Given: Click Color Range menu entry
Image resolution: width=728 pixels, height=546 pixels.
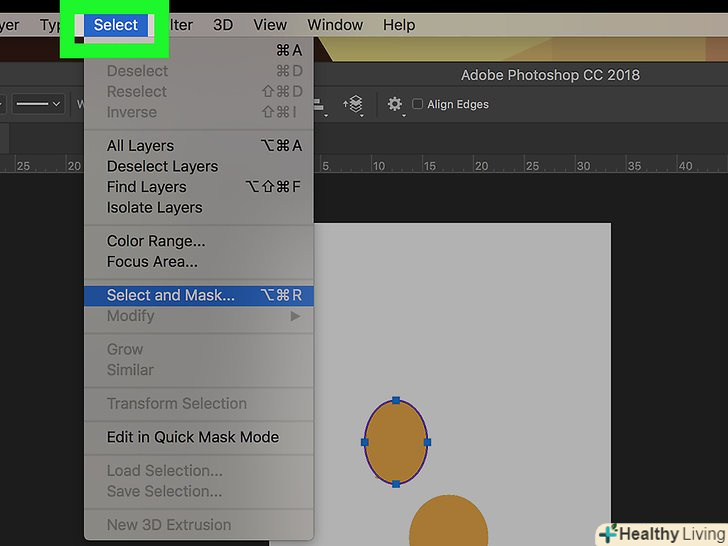Looking at the screenshot, I should click(156, 241).
